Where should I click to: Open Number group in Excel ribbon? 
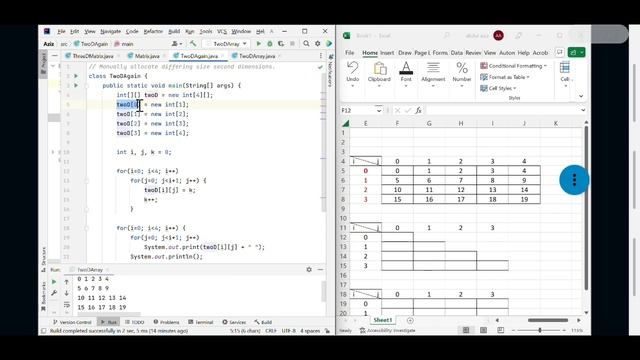point(462,73)
